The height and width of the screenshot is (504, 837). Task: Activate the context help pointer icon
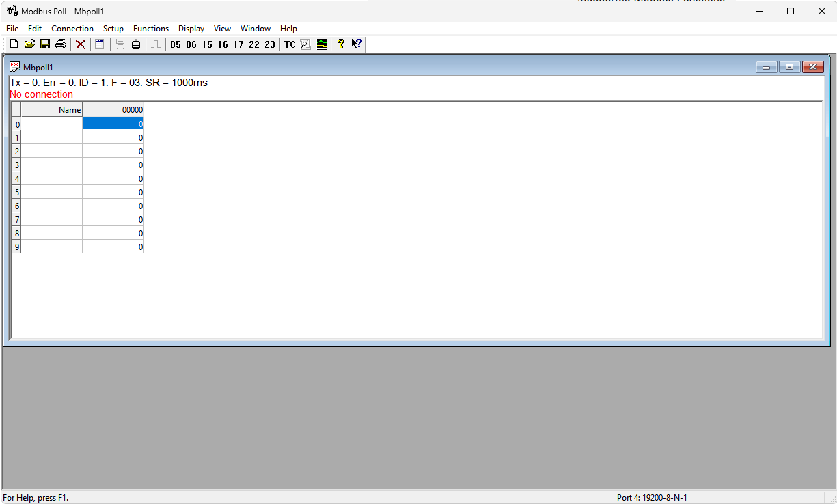click(357, 44)
